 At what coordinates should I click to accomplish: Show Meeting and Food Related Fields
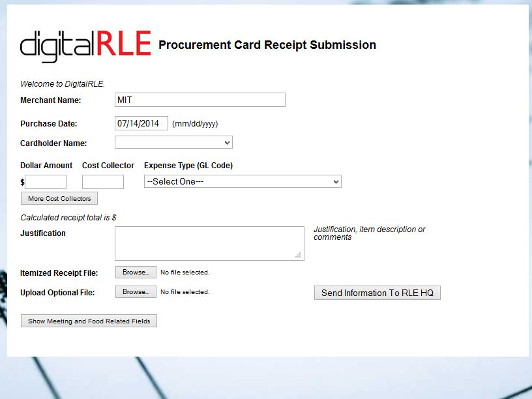pyautogui.click(x=89, y=321)
